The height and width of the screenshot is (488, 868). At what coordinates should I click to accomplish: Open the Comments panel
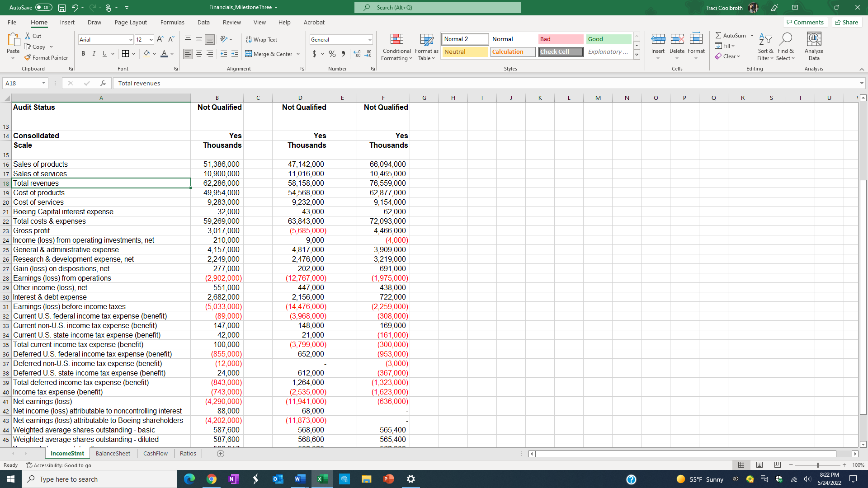pos(805,22)
